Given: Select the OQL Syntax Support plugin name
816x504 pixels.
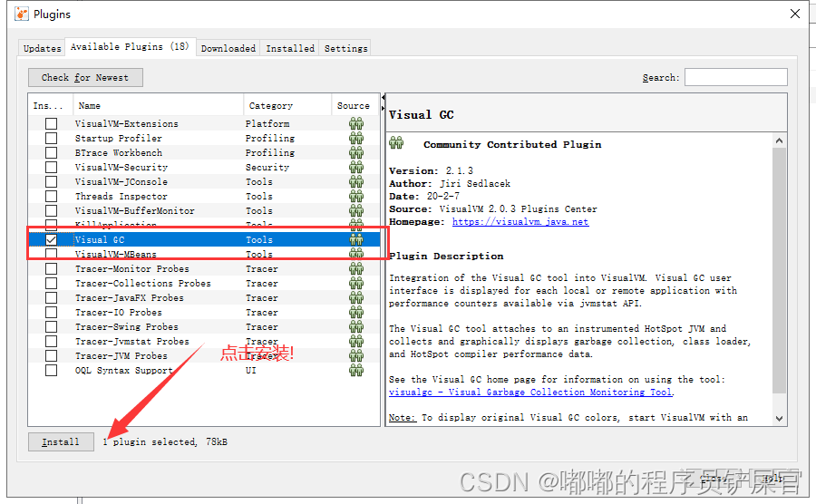Looking at the screenshot, I should pos(124,371).
